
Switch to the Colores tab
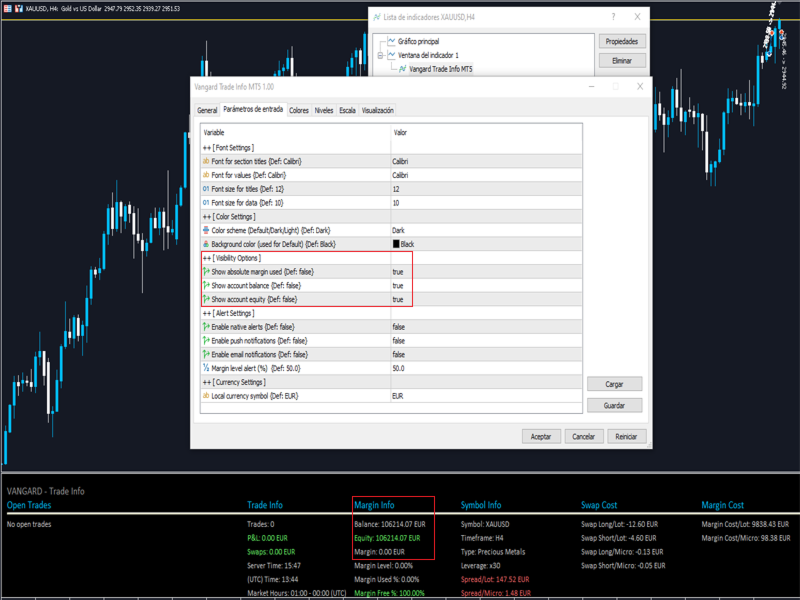point(299,110)
